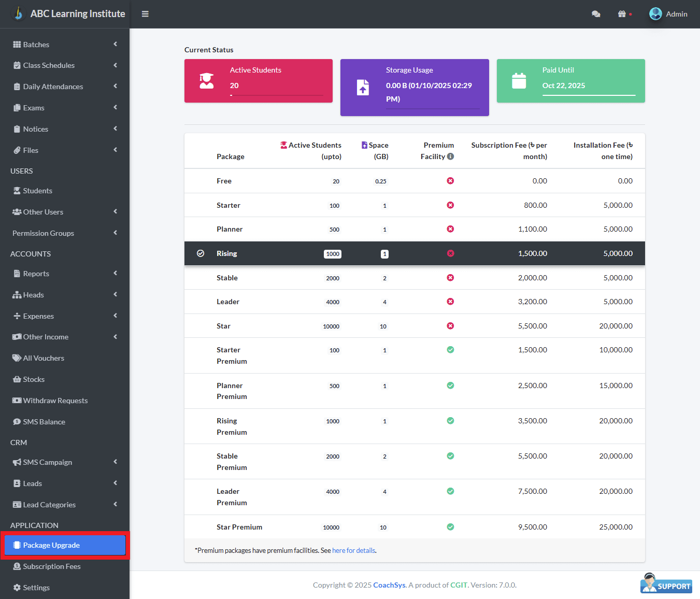Click the hamburger sidebar toggle icon
Image resolution: width=700 pixels, height=599 pixels.
pos(145,14)
